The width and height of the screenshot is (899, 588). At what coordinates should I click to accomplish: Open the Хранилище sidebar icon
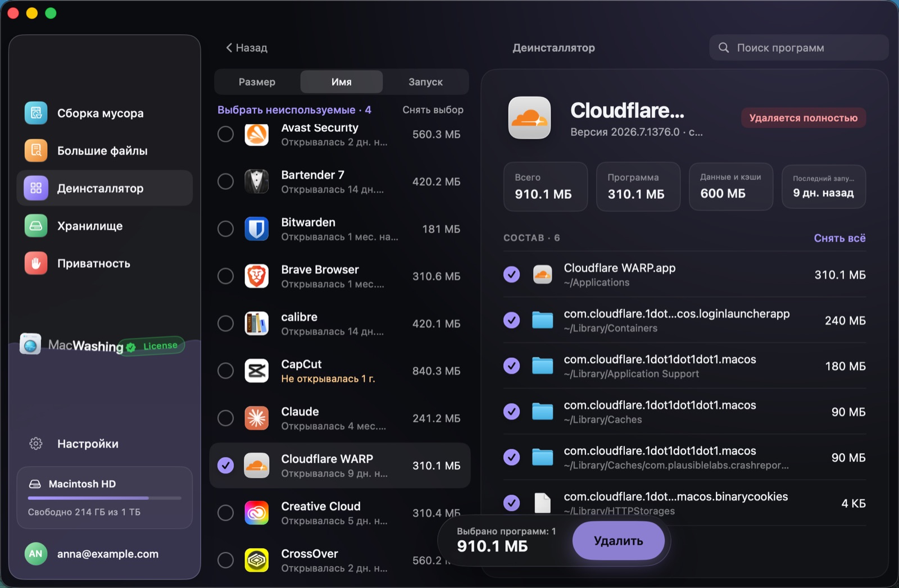coord(36,226)
